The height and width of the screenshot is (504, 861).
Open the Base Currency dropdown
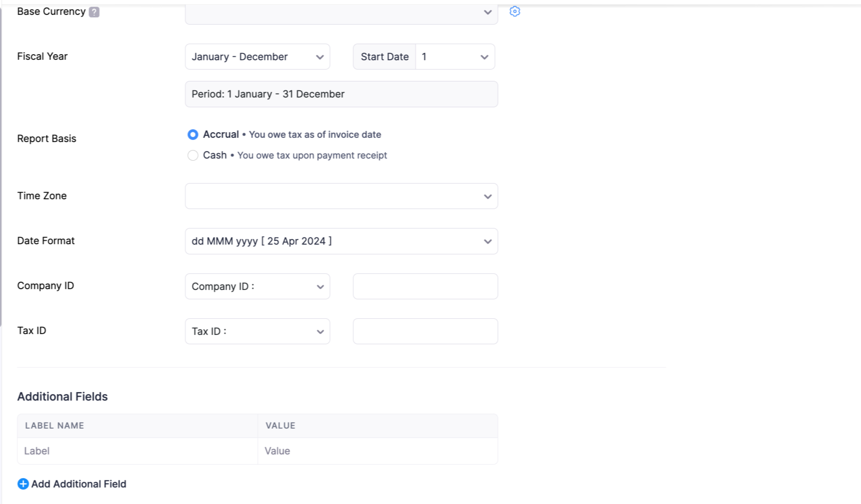click(x=341, y=13)
